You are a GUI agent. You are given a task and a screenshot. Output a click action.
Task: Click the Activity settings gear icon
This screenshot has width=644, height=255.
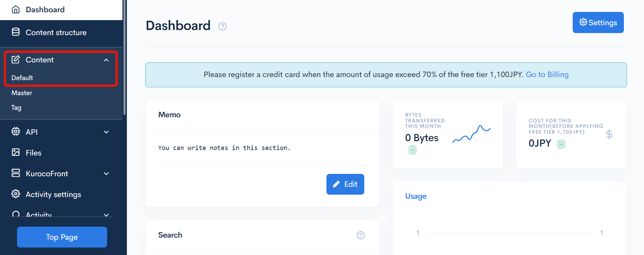pyautogui.click(x=16, y=194)
